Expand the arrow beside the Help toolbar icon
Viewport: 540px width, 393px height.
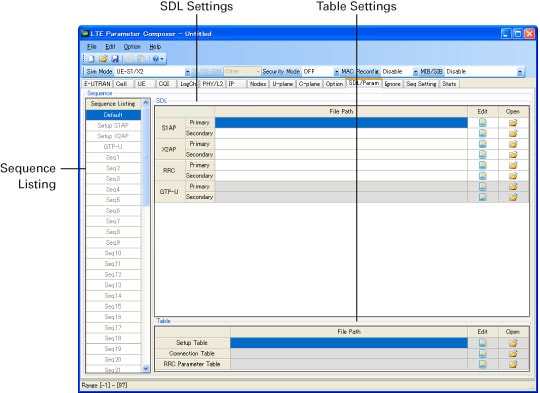(162, 59)
